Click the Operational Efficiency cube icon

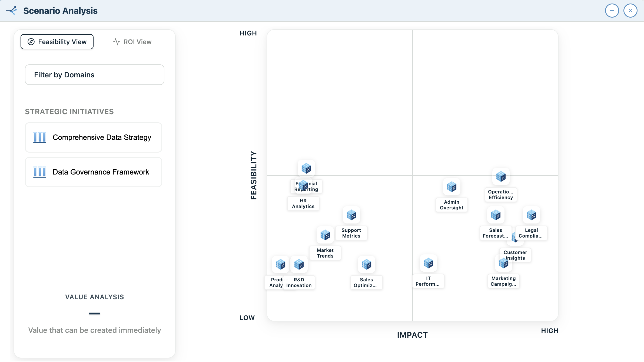pos(501,177)
